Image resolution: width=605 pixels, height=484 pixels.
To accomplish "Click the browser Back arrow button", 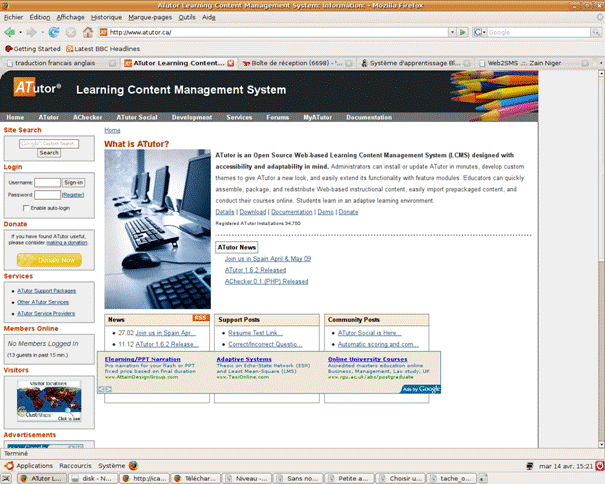I will (11, 32).
